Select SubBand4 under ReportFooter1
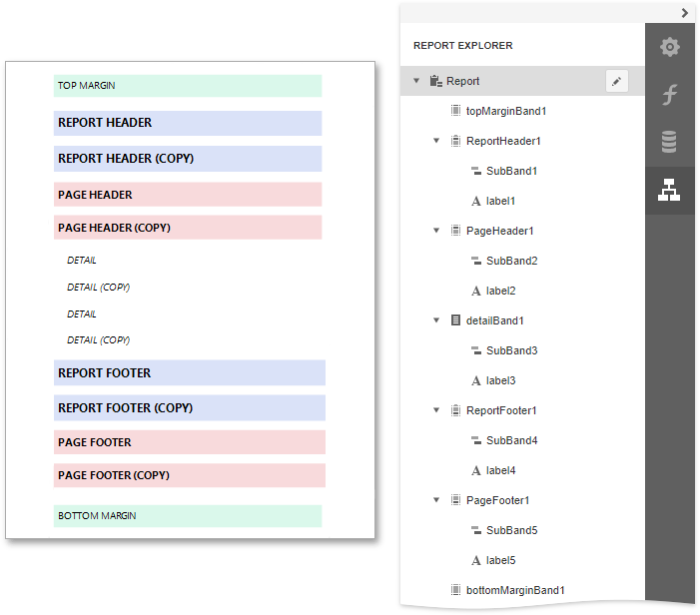The height and width of the screenshot is (615, 700). point(511,440)
